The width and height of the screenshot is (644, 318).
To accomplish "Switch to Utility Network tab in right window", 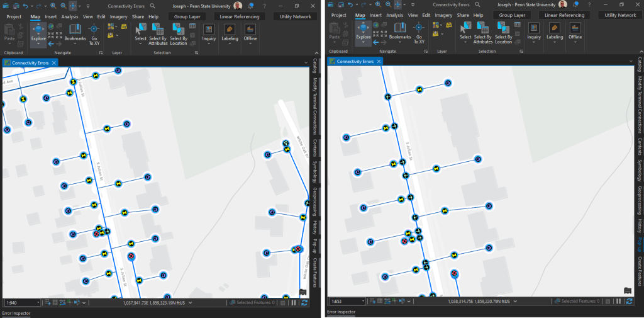I will tap(619, 16).
